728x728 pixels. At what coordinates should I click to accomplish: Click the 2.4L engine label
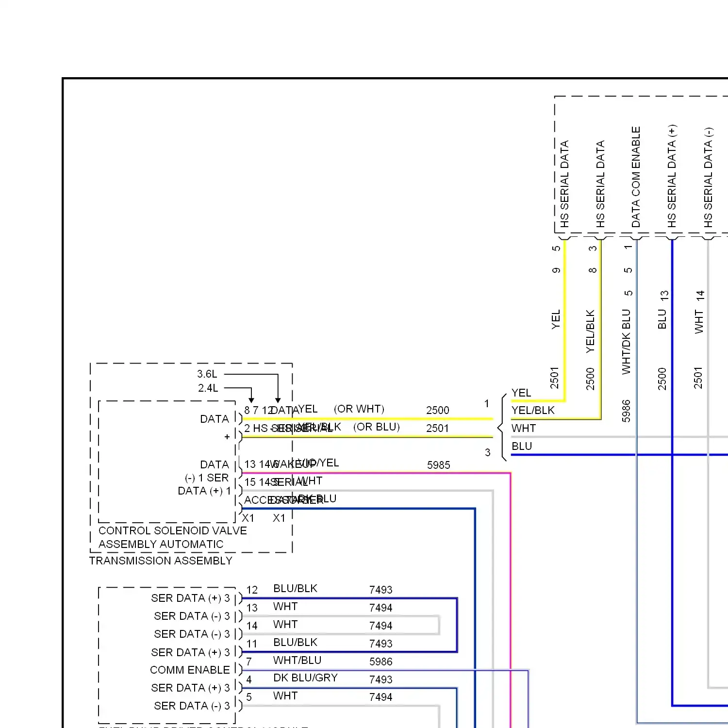coord(208,388)
